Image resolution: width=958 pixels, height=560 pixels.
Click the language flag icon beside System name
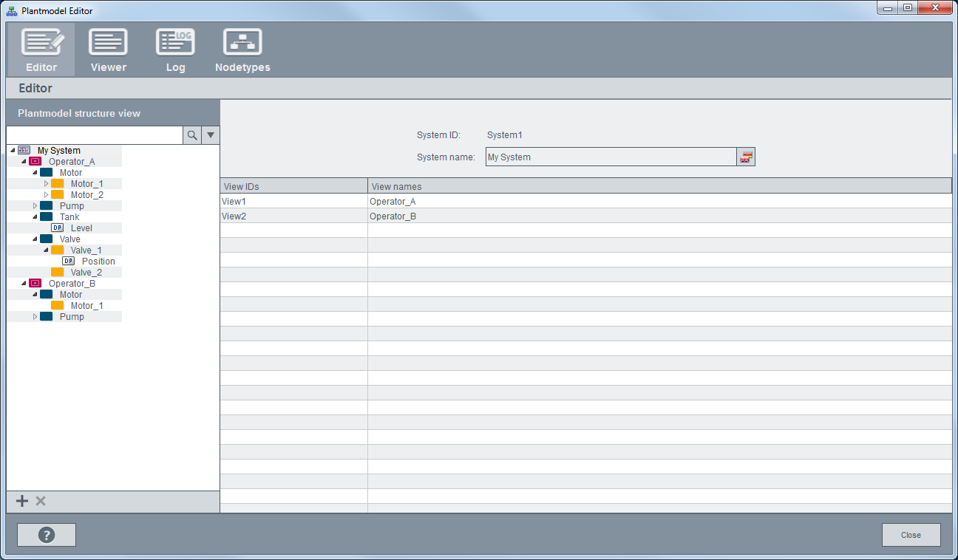(x=746, y=157)
